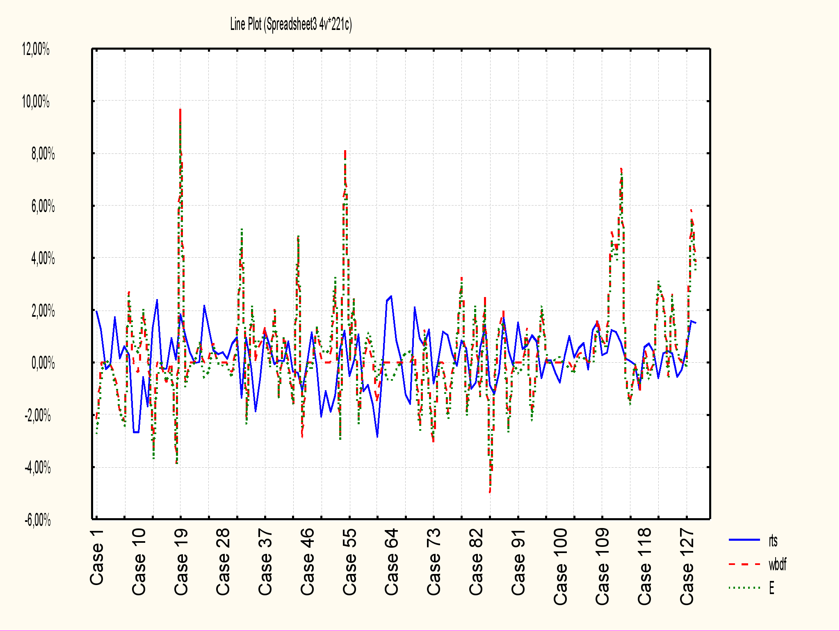Click the 'Case 19' x-axis label
Viewport: 840px width, 631px height.
(x=181, y=562)
